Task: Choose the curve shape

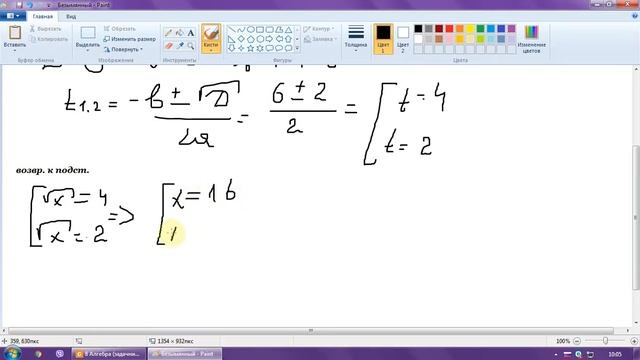Action: tap(241, 30)
